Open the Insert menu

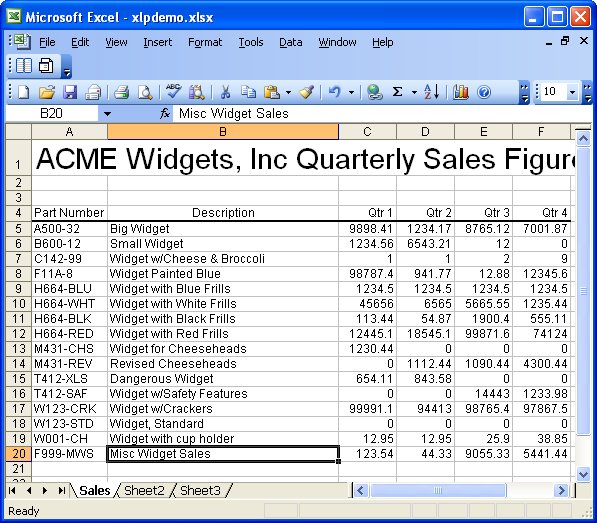[x=158, y=42]
